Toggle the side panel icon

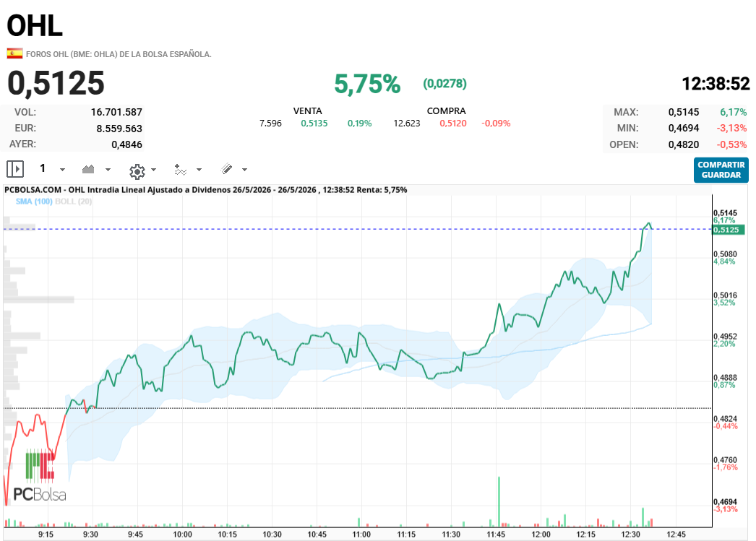click(15, 169)
